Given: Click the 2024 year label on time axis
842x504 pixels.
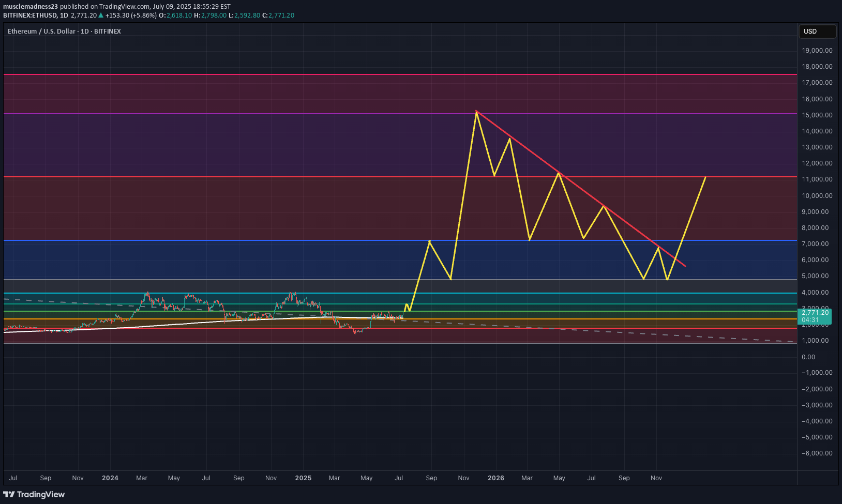Looking at the screenshot, I should [110, 478].
